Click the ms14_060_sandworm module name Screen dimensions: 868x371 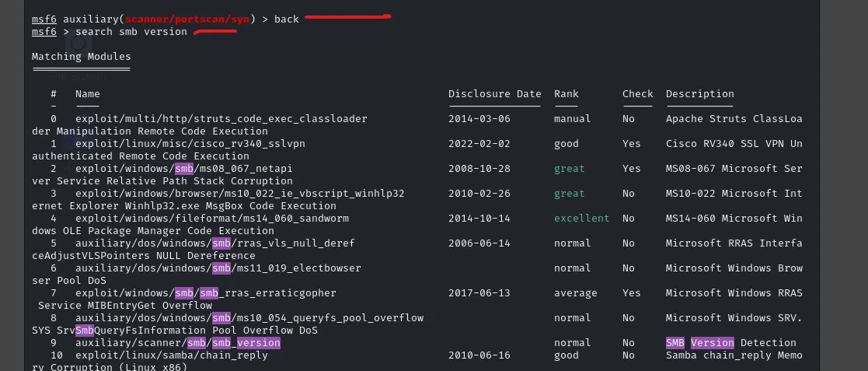click(x=212, y=219)
